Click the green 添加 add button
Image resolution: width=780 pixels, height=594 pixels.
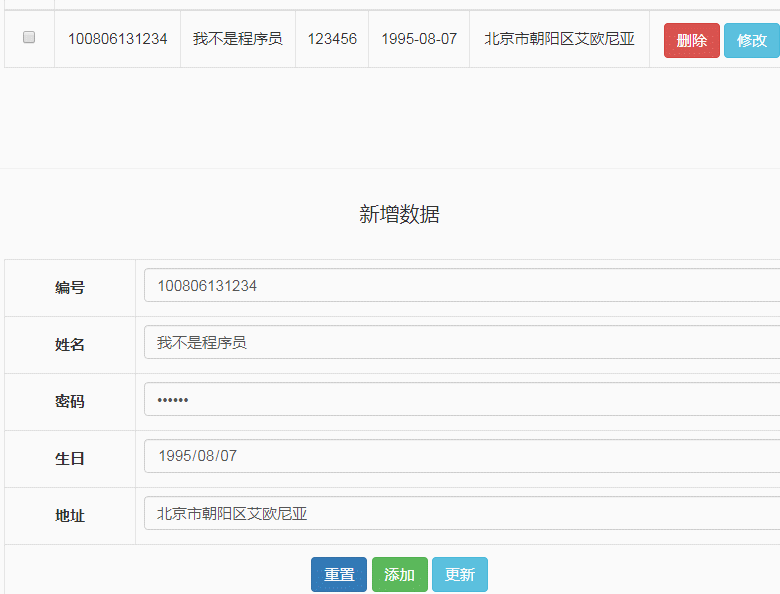[399, 575]
